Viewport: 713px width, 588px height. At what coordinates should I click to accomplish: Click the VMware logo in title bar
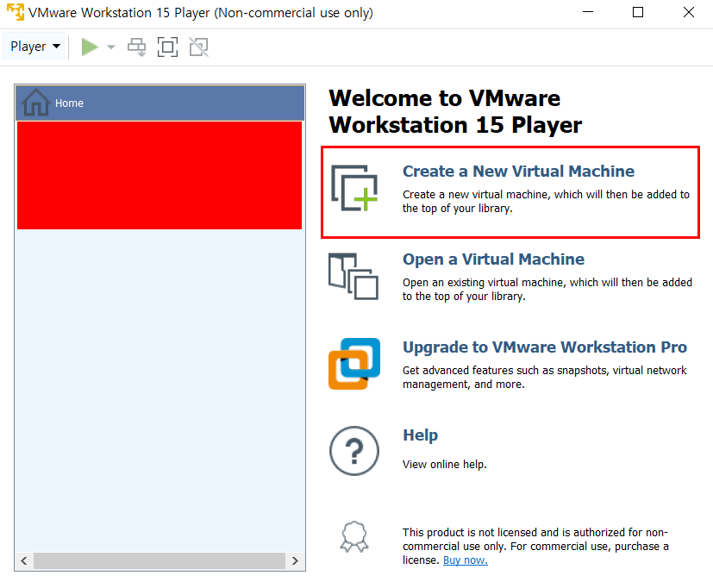click(x=16, y=12)
